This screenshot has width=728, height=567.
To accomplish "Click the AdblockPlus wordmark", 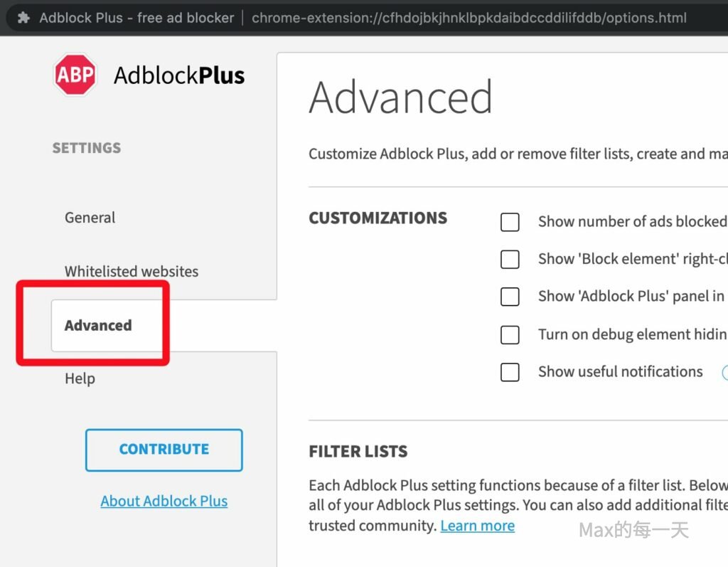I will pyautogui.click(x=179, y=75).
